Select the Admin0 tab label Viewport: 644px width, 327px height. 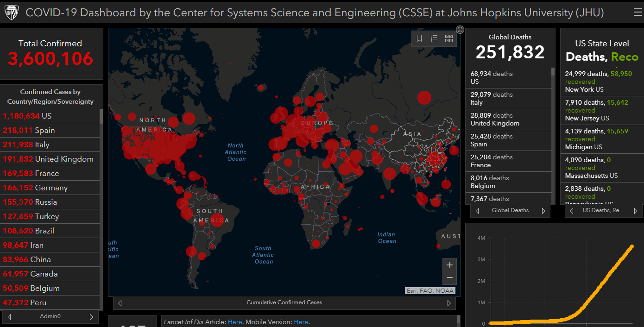(50, 317)
